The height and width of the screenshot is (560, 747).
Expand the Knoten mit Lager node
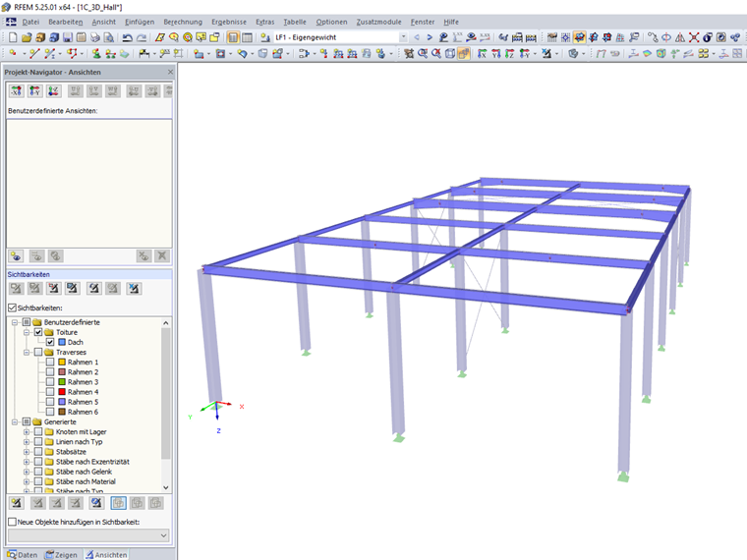click(27, 432)
